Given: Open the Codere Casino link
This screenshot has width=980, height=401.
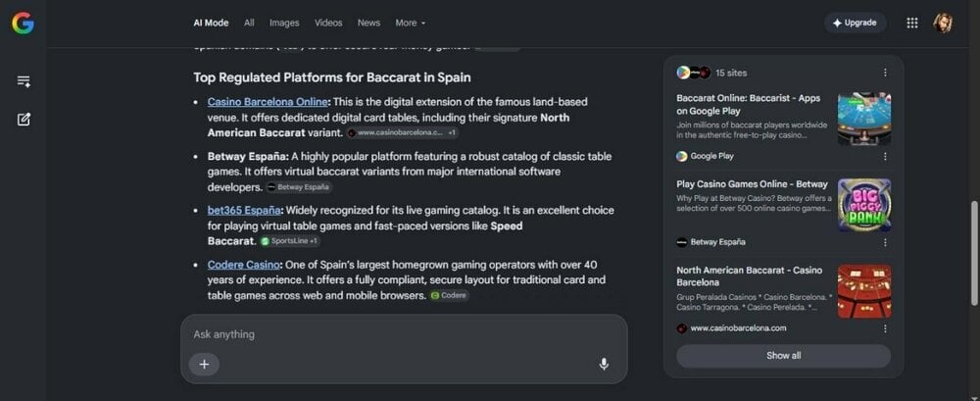Looking at the screenshot, I should pos(244,265).
